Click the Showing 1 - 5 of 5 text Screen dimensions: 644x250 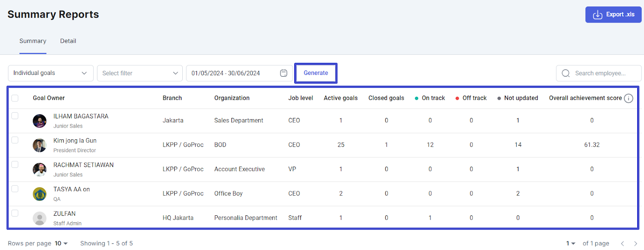click(106, 244)
